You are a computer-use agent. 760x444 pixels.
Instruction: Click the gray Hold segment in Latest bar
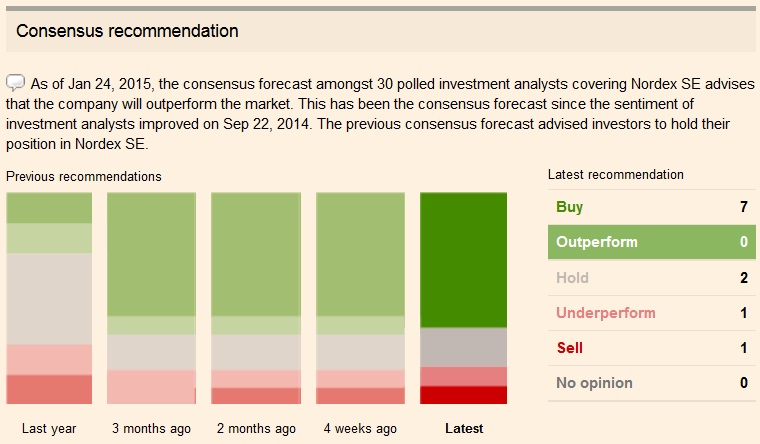[464, 347]
